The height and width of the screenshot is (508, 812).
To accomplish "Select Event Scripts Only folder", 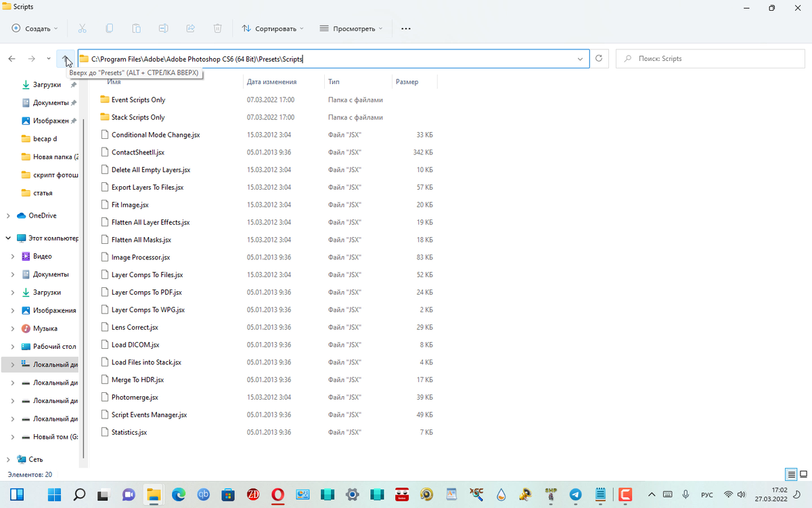I will (138, 100).
